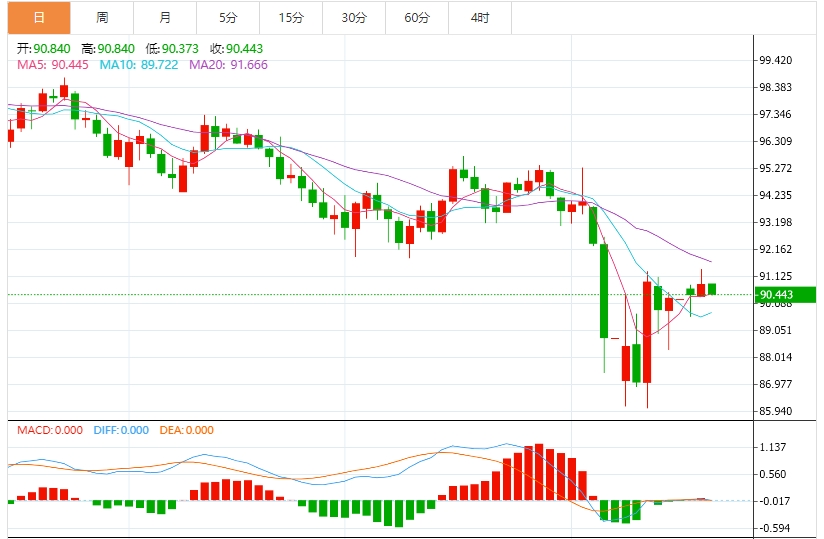Open the 4时 timeframe tab
Image resolution: width=824 pixels, height=539 pixels.
tap(480, 18)
